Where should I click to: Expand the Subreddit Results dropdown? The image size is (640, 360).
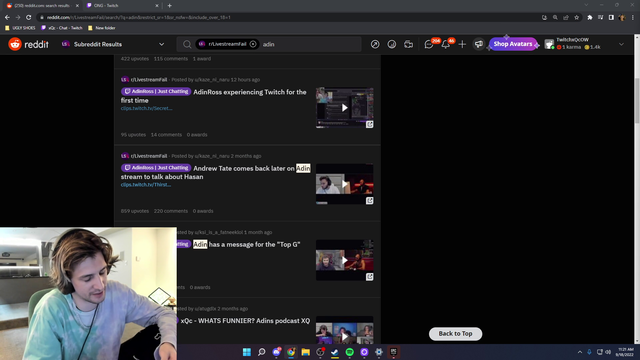(113, 44)
